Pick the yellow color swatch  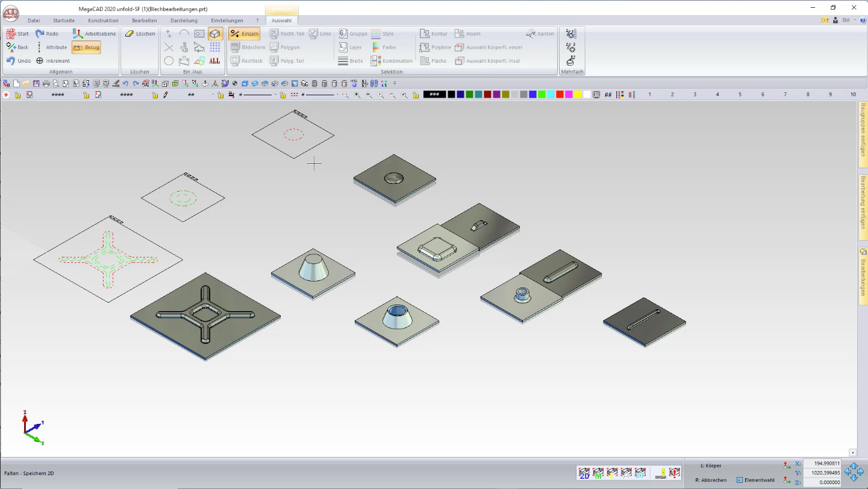[578, 95]
